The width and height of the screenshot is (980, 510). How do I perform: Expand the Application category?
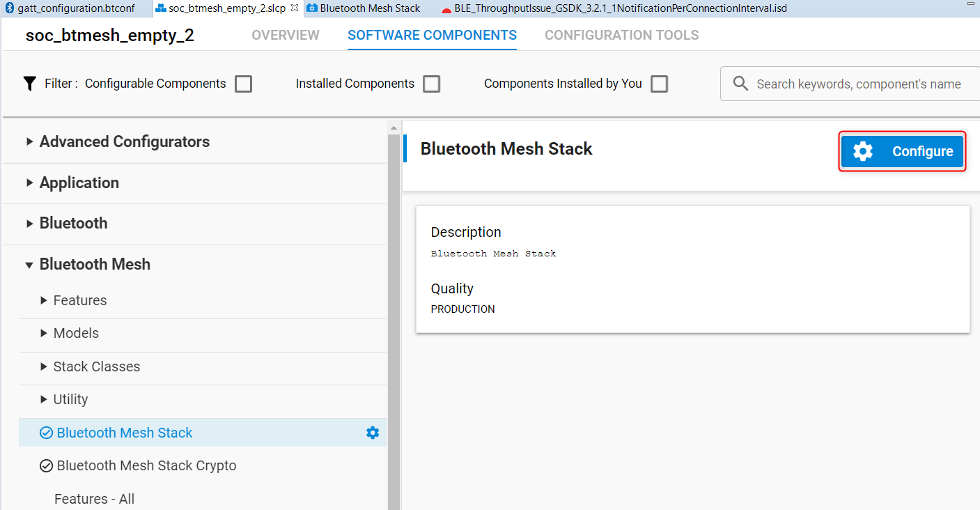coord(29,183)
